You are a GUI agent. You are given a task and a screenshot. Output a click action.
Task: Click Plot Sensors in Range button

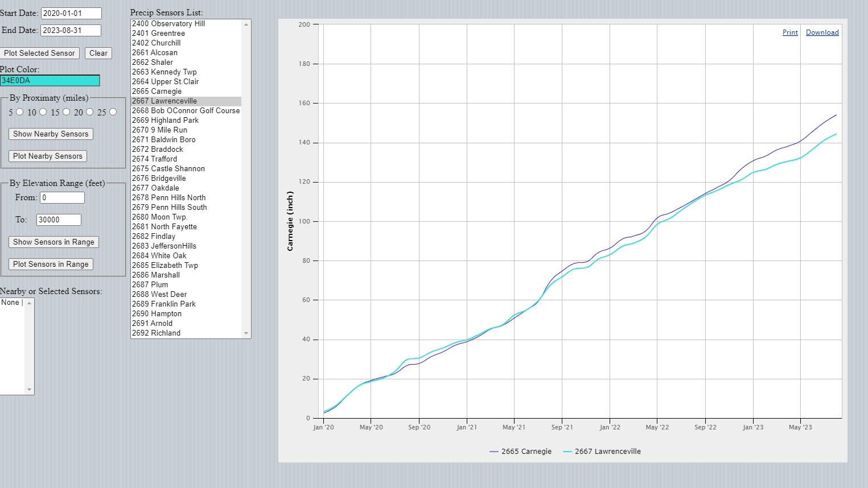point(51,264)
